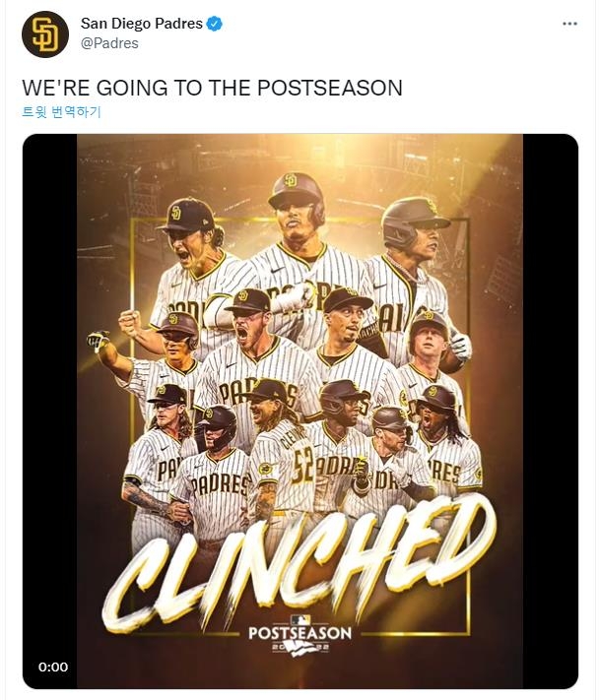Screen dimensions: 599x700
Task: Click the SD logo on top-left player's cap
Action: (176, 213)
